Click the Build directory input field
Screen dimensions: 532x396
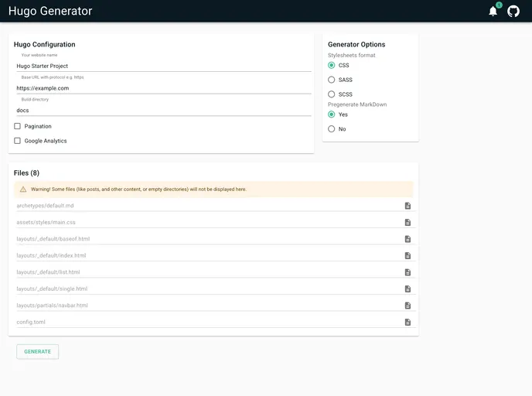pyautogui.click(x=162, y=110)
